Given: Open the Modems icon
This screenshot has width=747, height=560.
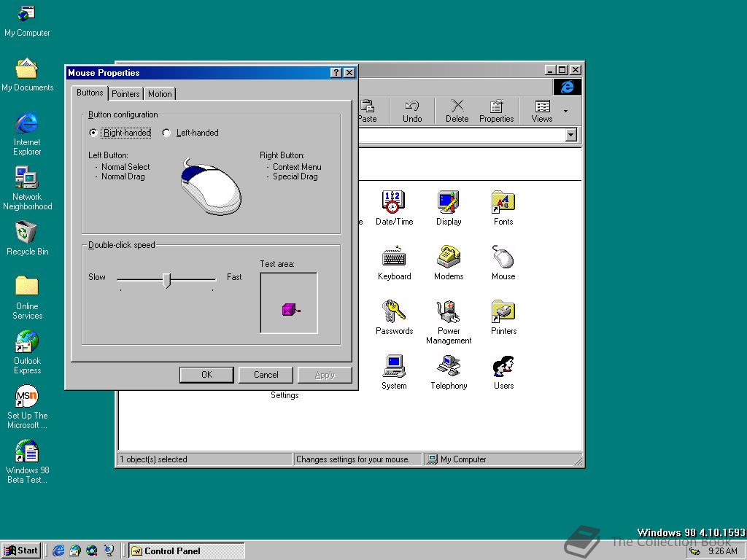Looking at the screenshot, I should tap(448, 257).
